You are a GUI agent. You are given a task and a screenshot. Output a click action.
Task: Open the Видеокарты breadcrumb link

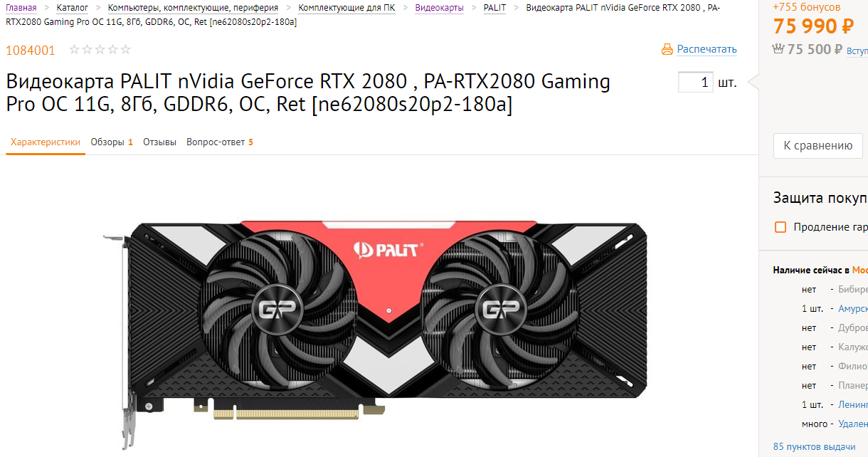click(x=439, y=8)
